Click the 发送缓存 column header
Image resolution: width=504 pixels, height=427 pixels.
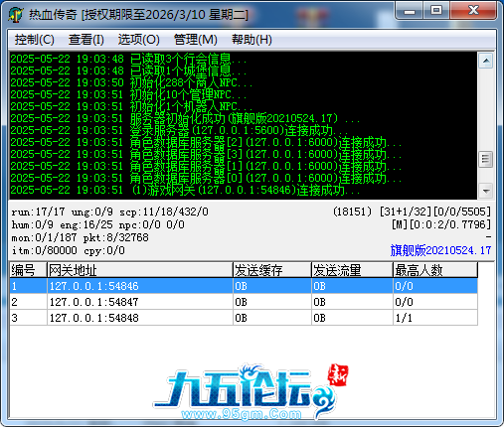coord(272,270)
